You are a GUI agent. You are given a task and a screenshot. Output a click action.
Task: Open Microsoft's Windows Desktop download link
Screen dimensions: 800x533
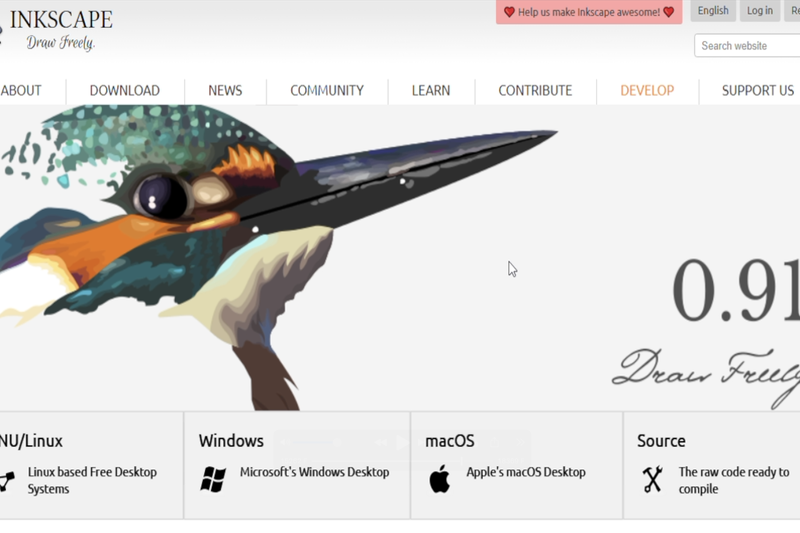click(x=314, y=472)
